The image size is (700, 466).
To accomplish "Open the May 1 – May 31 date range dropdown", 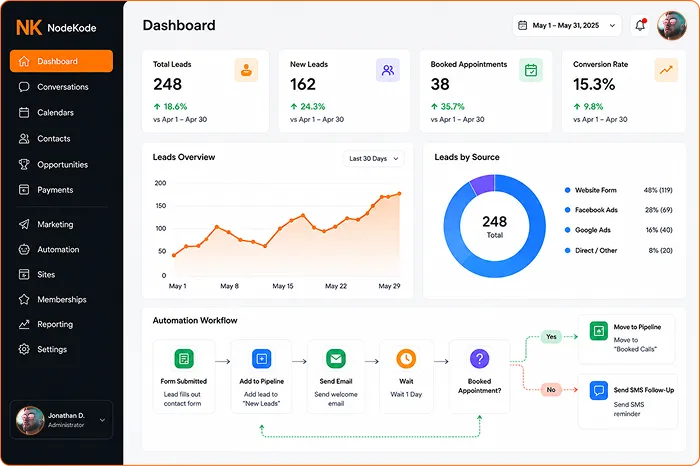I will tap(567, 25).
